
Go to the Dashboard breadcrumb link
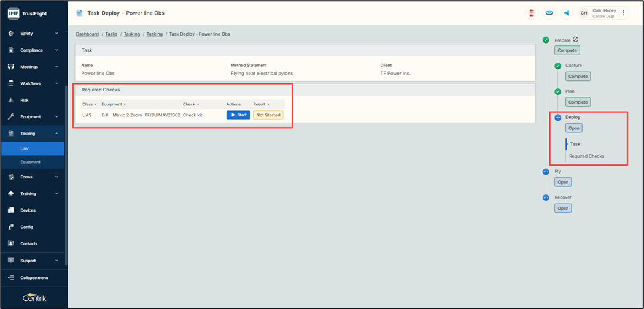[87, 34]
